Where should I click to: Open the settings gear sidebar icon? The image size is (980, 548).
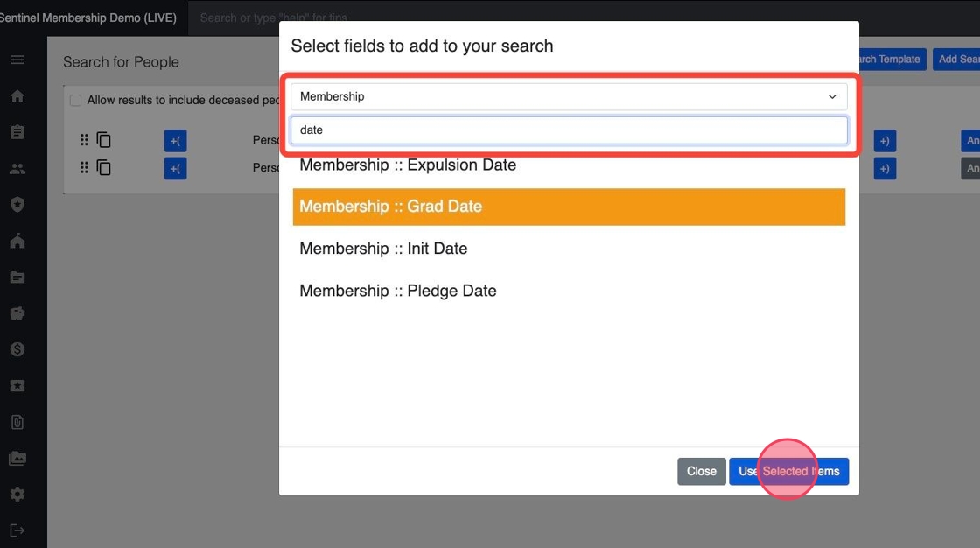[x=17, y=494]
